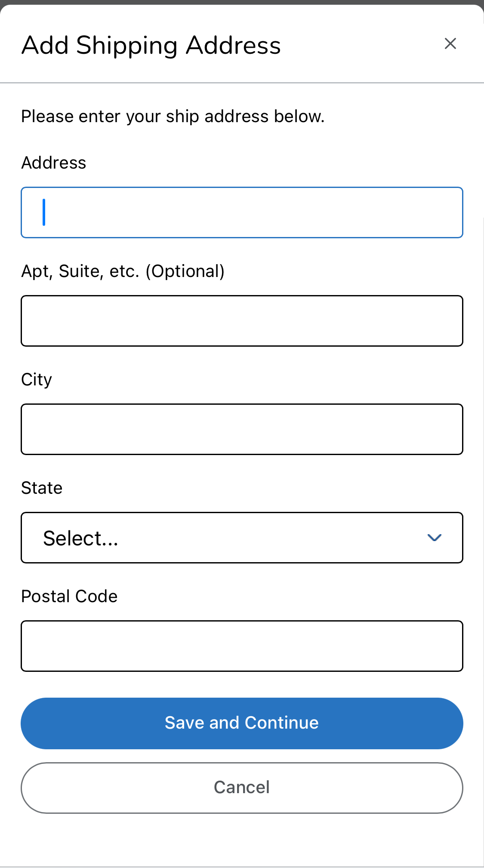Viewport: 484px width, 868px height.
Task: Click the City label above its field
Action: 36,379
